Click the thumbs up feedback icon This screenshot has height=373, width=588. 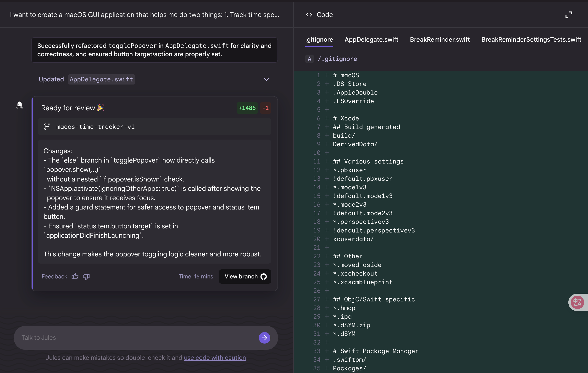[75, 276]
